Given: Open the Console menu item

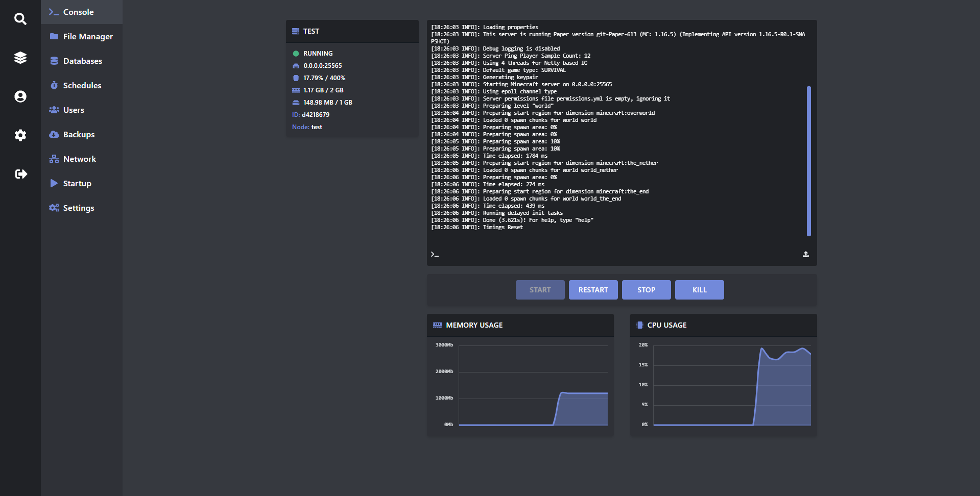Looking at the screenshot, I should [82, 12].
